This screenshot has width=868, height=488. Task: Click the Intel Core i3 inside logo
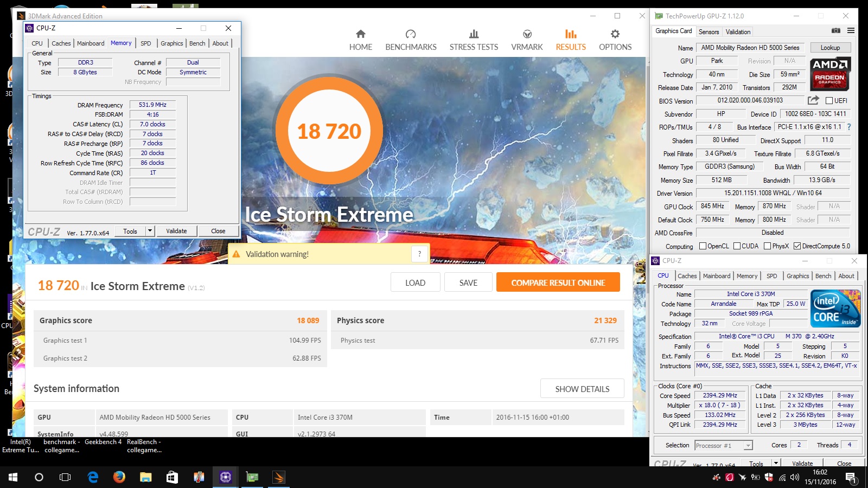pyautogui.click(x=835, y=309)
